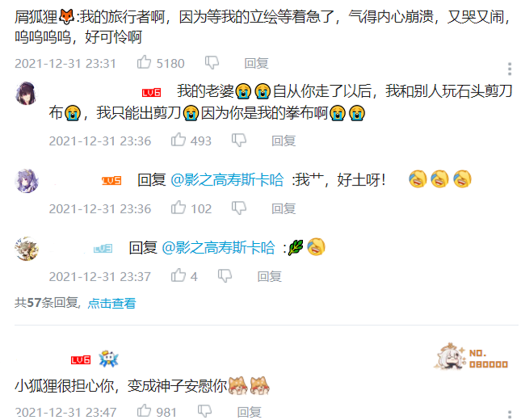
Task: Open more options for the top comment
Action: pyautogui.click(x=509, y=68)
